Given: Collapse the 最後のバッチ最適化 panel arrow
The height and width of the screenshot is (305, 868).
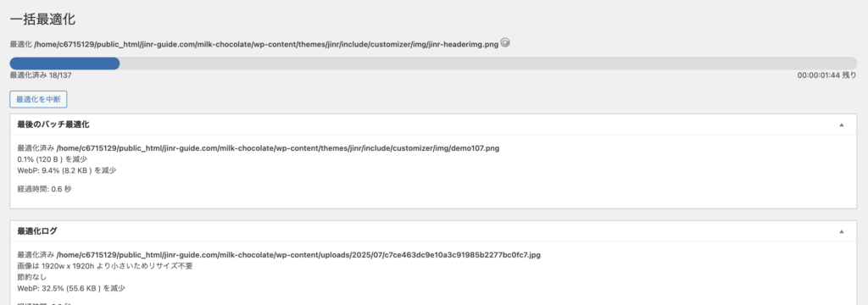Looking at the screenshot, I should [x=842, y=125].
